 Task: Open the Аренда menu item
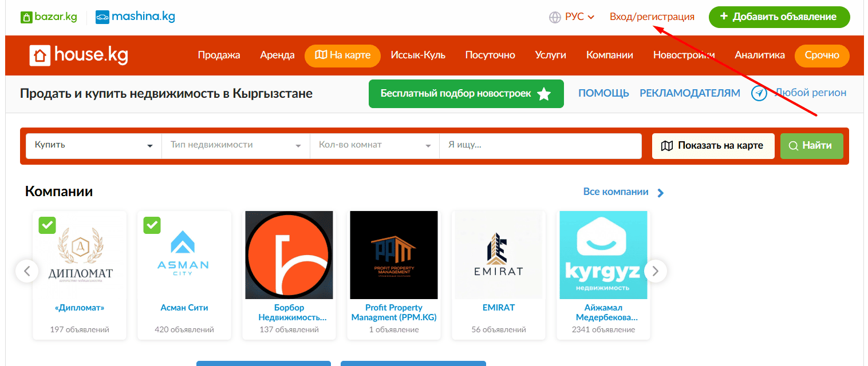tap(277, 55)
